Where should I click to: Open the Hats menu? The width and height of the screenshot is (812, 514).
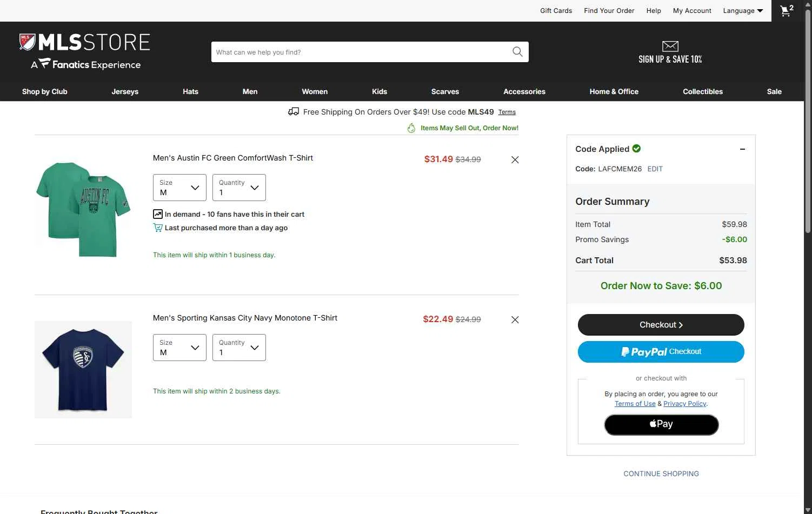tap(190, 91)
